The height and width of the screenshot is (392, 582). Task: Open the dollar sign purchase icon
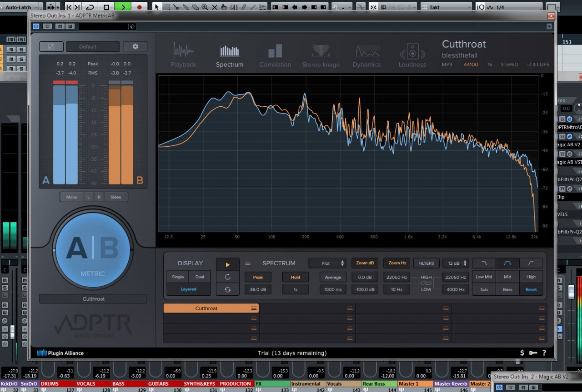pyautogui.click(x=522, y=353)
